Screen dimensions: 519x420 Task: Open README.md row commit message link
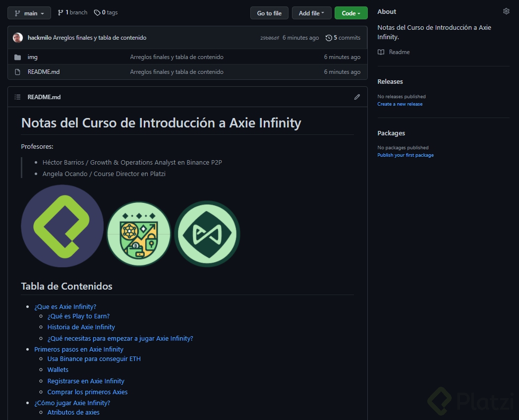click(177, 72)
